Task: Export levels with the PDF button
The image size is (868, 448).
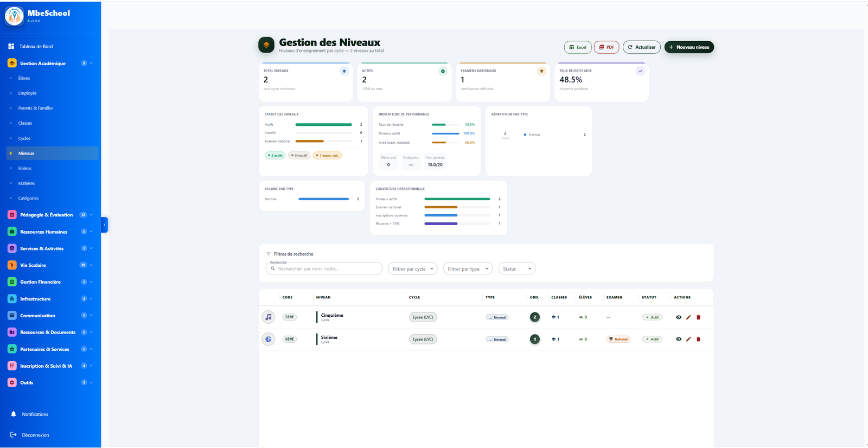Action: coord(607,47)
